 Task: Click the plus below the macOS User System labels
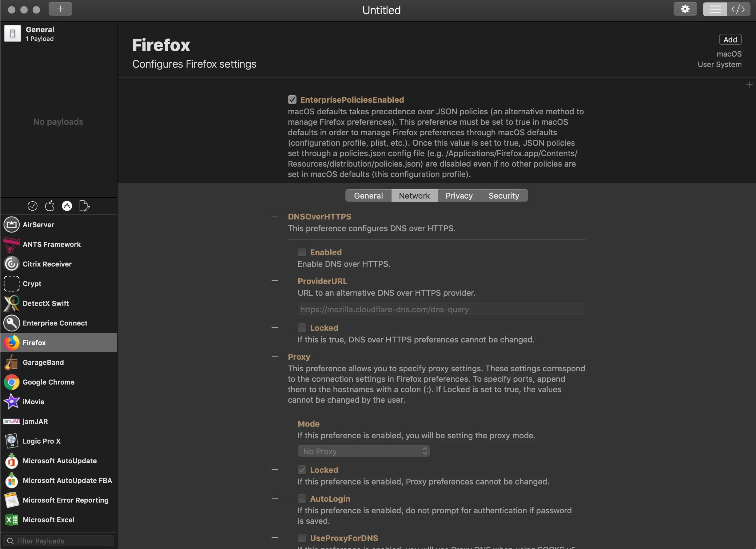click(749, 85)
